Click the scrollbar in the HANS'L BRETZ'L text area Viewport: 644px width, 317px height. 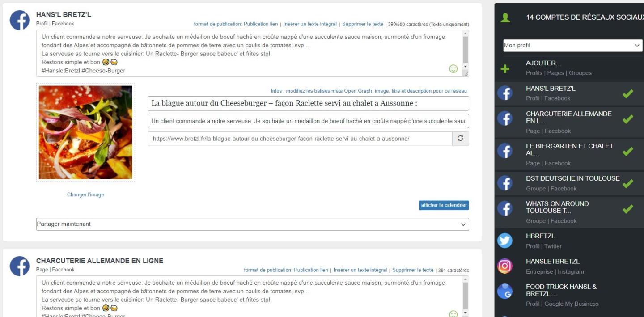(465, 50)
